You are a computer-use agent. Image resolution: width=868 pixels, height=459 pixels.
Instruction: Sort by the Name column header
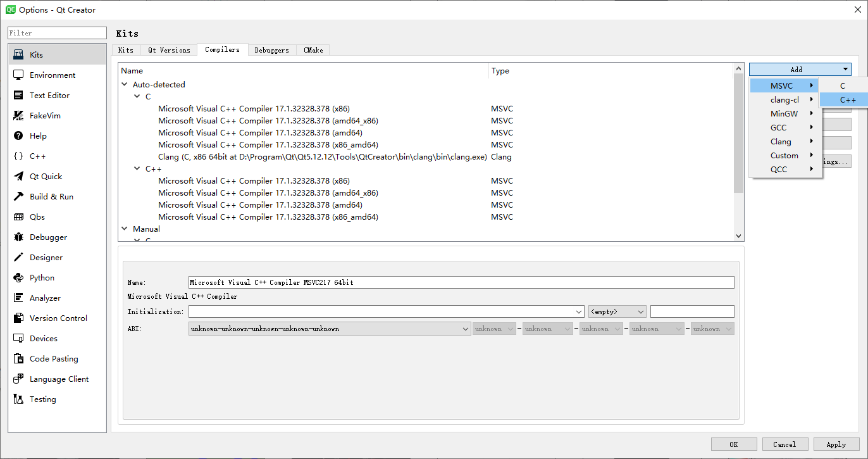(304, 71)
